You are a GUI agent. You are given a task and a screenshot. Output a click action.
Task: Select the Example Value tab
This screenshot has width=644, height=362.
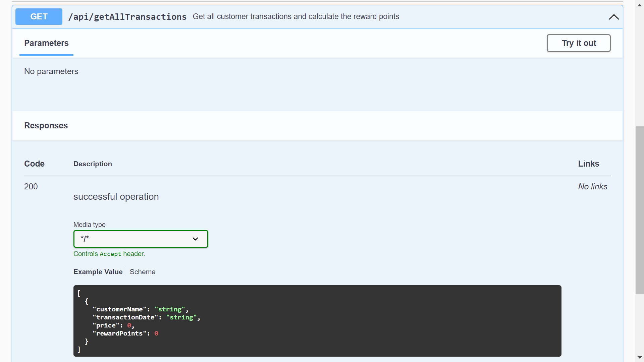[x=98, y=272]
